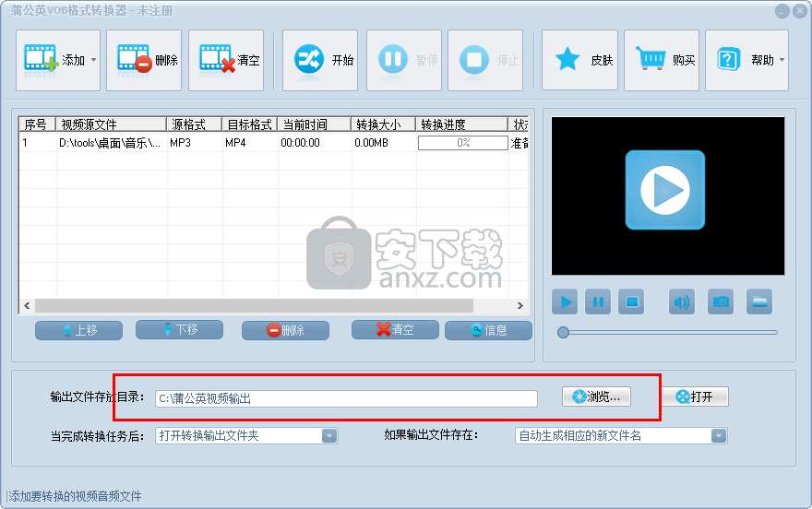This screenshot has height=509, width=812.
Task: Click the preview seek slider handle
Action: (x=563, y=333)
